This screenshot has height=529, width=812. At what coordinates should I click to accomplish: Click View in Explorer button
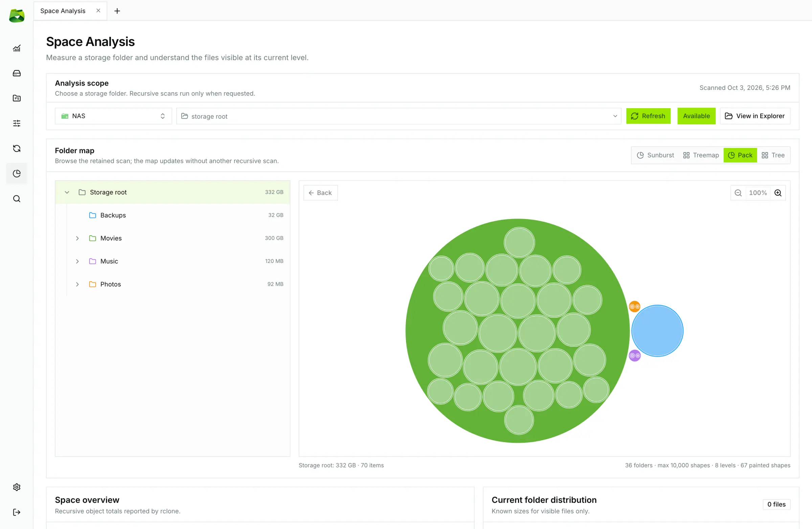click(x=755, y=116)
